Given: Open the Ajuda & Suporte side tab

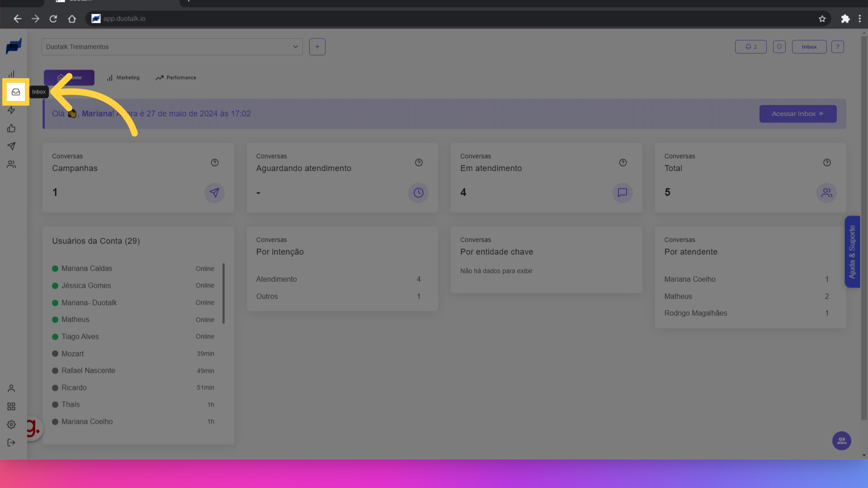Looking at the screenshot, I should click(x=852, y=252).
